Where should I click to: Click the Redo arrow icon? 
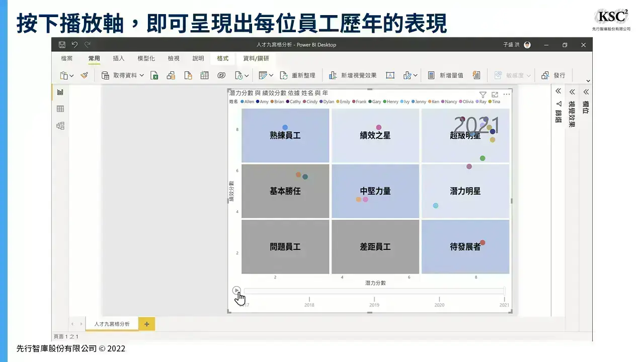[x=88, y=45]
